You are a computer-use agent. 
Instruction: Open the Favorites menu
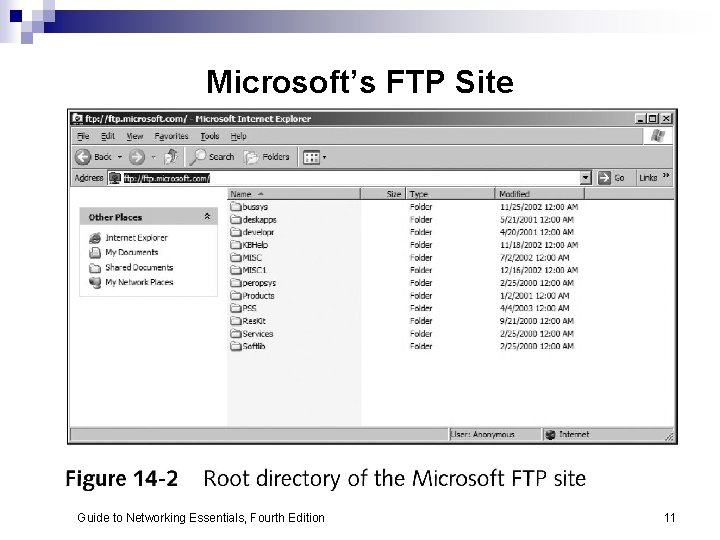click(x=171, y=136)
